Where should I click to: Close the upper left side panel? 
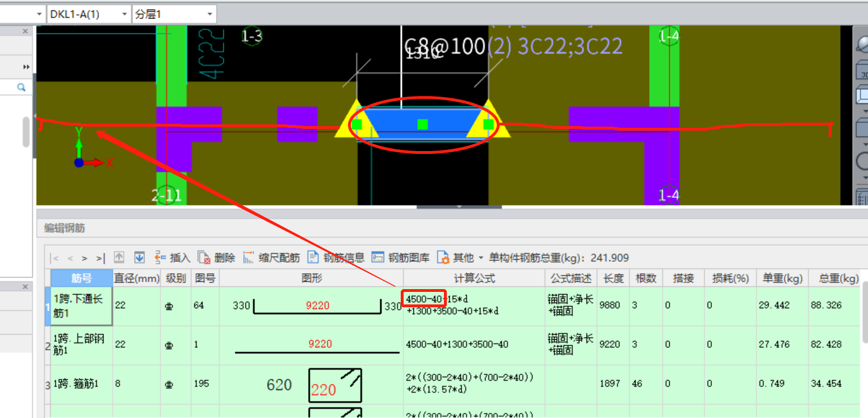click(x=25, y=31)
